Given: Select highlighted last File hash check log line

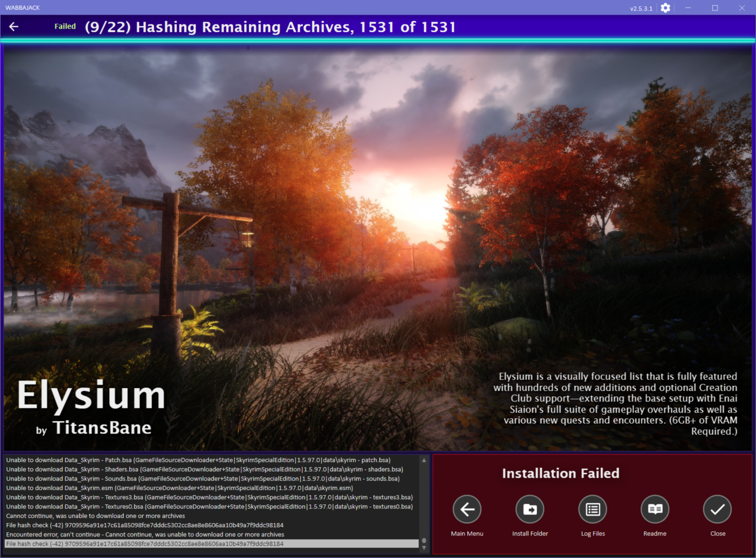Looking at the screenshot, I should pos(212,544).
